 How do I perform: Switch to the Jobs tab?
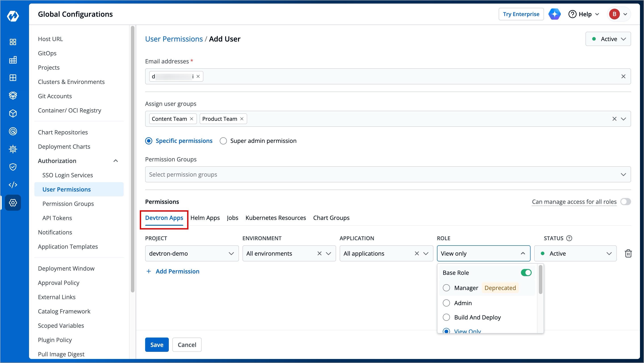(x=232, y=218)
